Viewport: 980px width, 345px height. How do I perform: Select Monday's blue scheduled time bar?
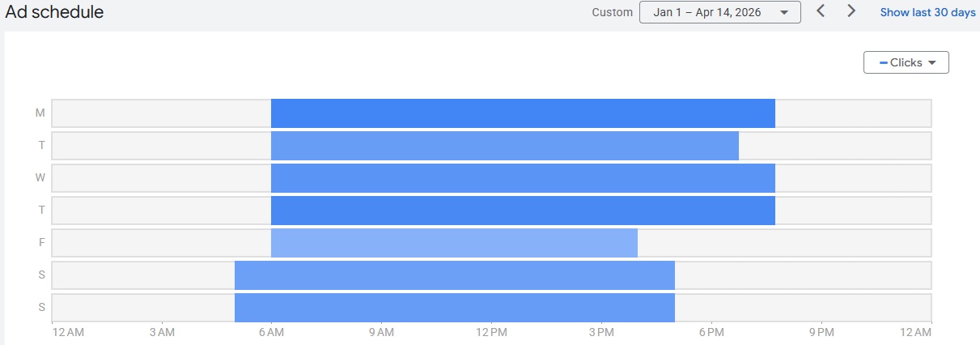click(x=523, y=113)
